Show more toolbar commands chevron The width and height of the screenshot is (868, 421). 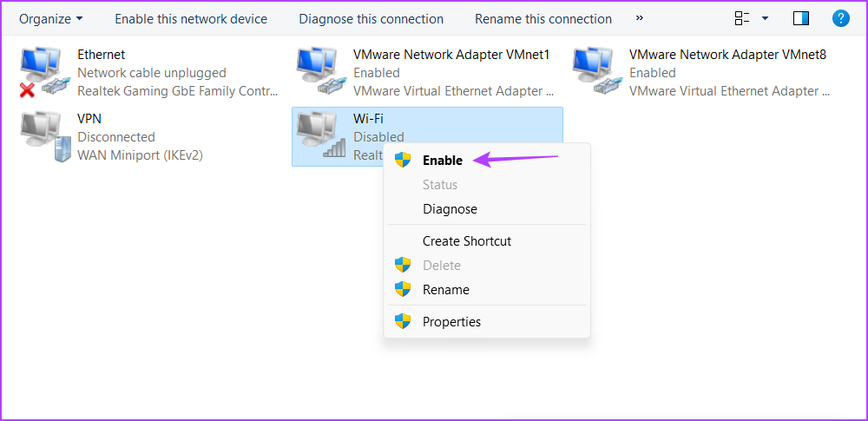pos(640,18)
